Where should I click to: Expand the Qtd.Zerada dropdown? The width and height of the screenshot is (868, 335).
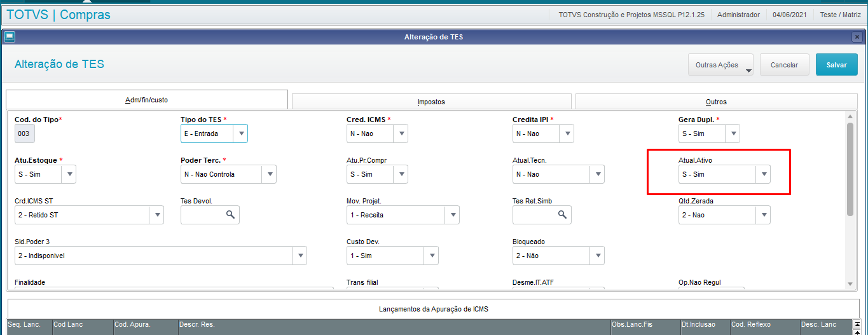(763, 215)
